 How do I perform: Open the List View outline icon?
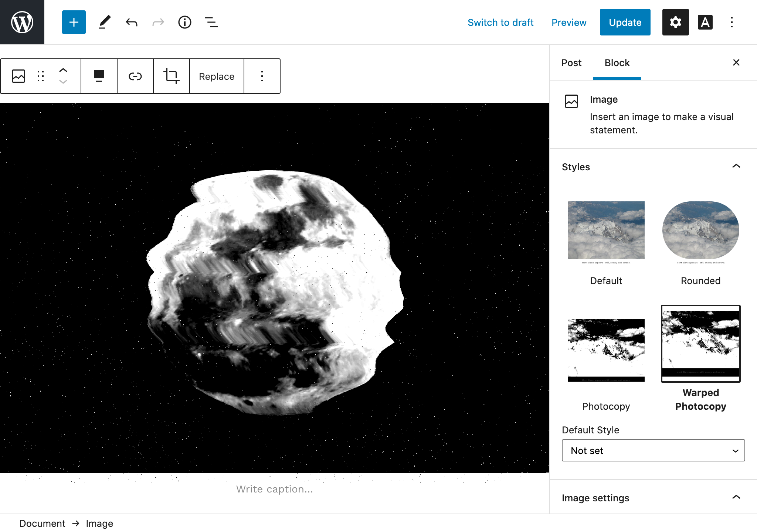(x=211, y=22)
